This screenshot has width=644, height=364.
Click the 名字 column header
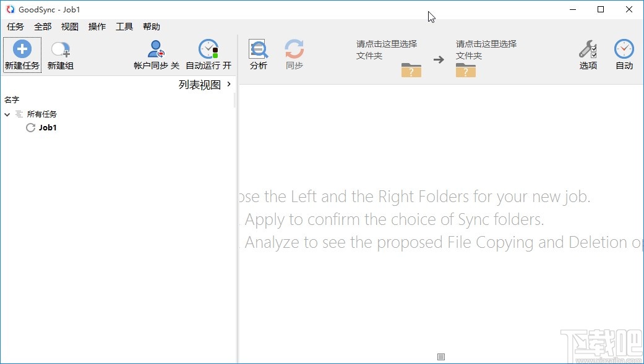click(x=12, y=99)
